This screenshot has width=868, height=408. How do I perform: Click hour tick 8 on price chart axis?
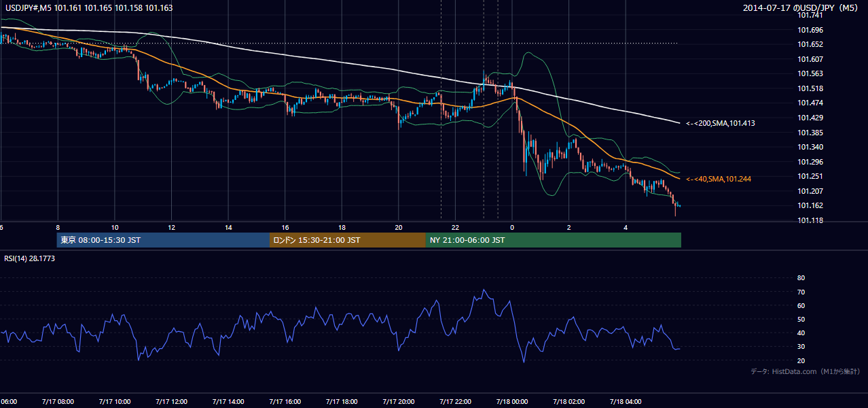click(x=58, y=228)
